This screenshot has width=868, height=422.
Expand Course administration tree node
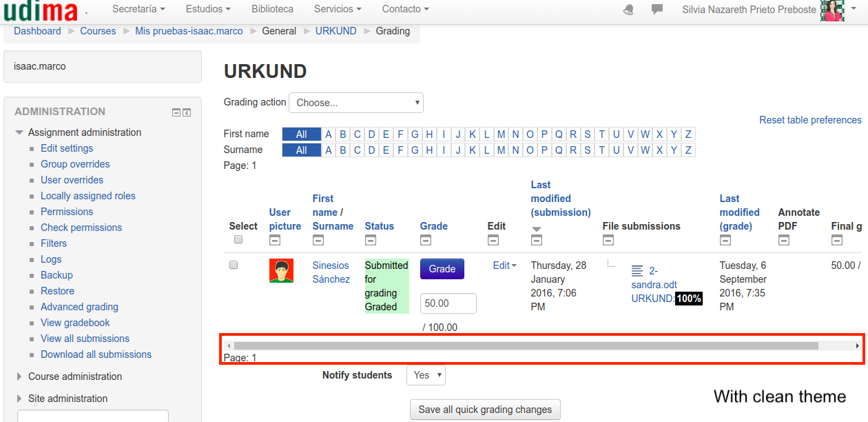(x=19, y=376)
